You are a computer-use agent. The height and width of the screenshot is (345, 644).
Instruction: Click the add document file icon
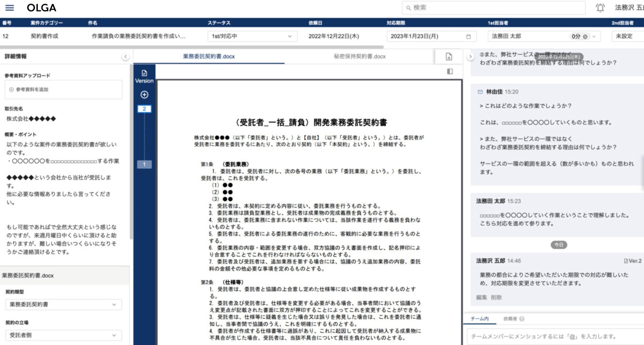click(x=449, y=56)
